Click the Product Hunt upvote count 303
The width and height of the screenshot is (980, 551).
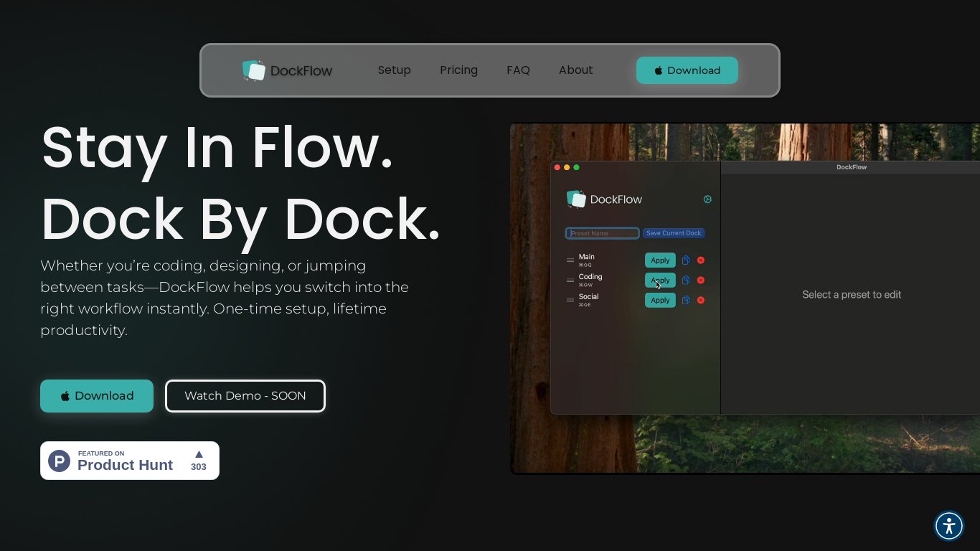pos(199,467)
